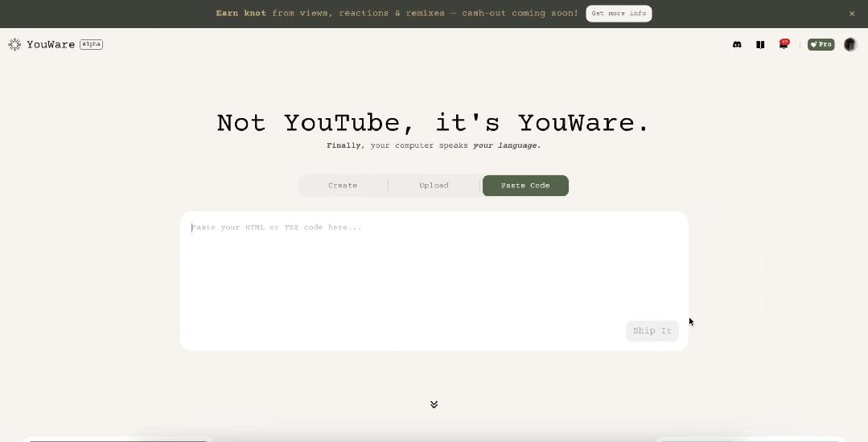
Task: Click the YouWare brand name text
Action: tap(51, 45)
